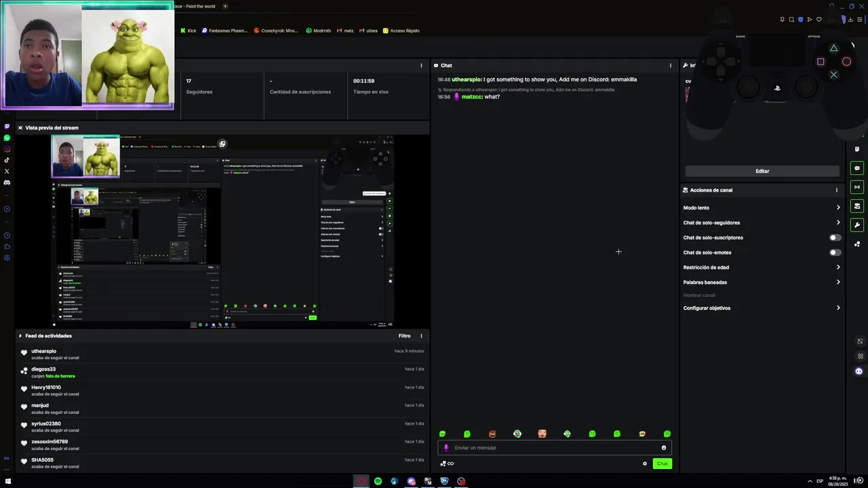This screenshot has width=868, height=488.
Task: Open the emoji picker in message box
Action: [x=663, y=447]
